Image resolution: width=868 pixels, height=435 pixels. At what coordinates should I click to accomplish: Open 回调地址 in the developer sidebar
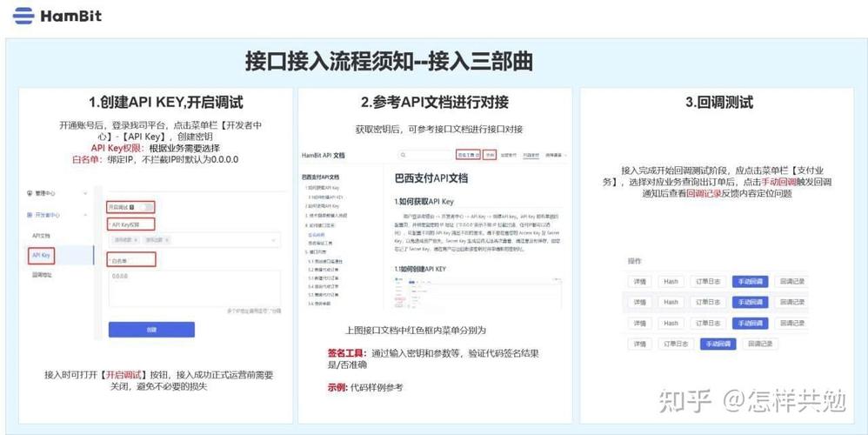tap(41, 275)
